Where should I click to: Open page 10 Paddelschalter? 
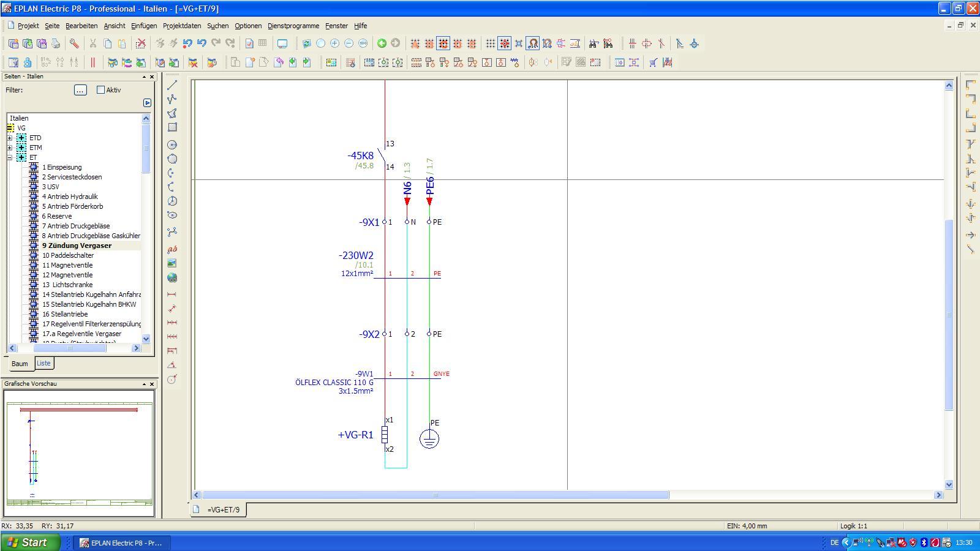[68, 255]
